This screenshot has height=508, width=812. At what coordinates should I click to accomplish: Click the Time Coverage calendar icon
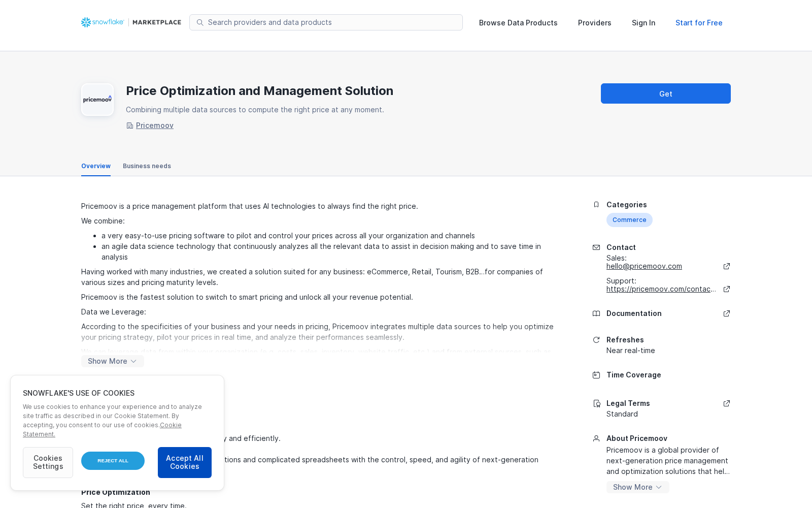point(596,375)
